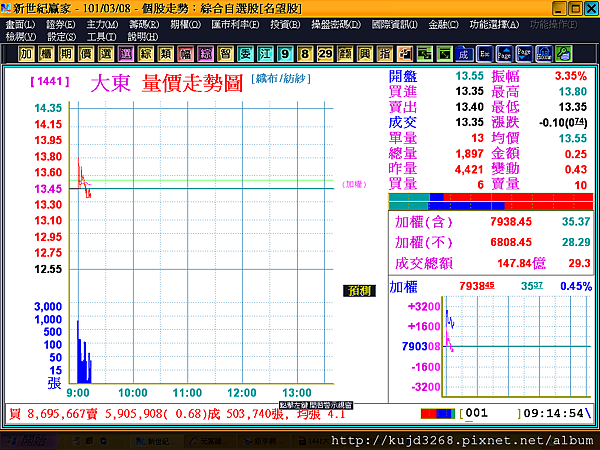Open the 國際資訊(I) menu

[395, 25]
